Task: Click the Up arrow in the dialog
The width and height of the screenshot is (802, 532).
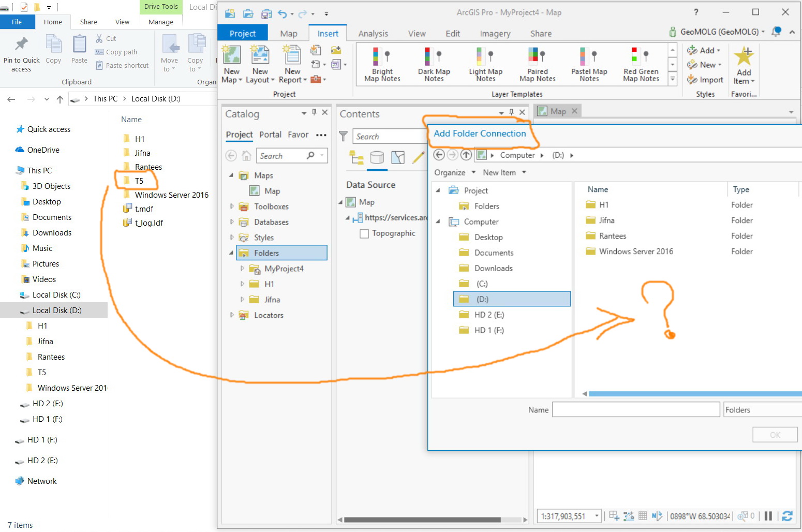Action: pos(466,155)
